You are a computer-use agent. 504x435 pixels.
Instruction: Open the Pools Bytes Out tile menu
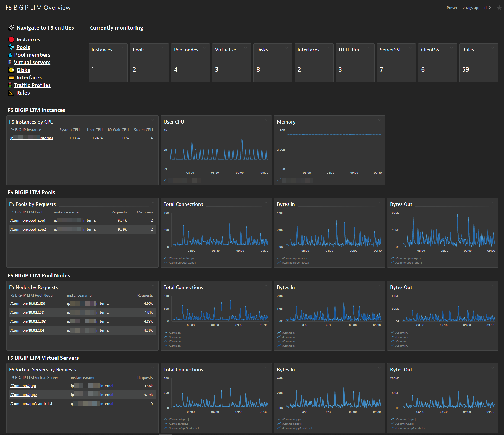(493, 202)
